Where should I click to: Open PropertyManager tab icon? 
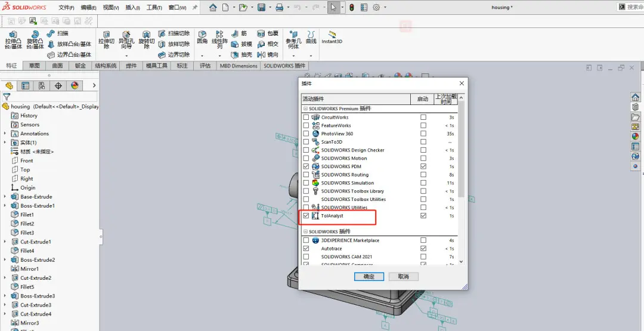coord(26,85)
